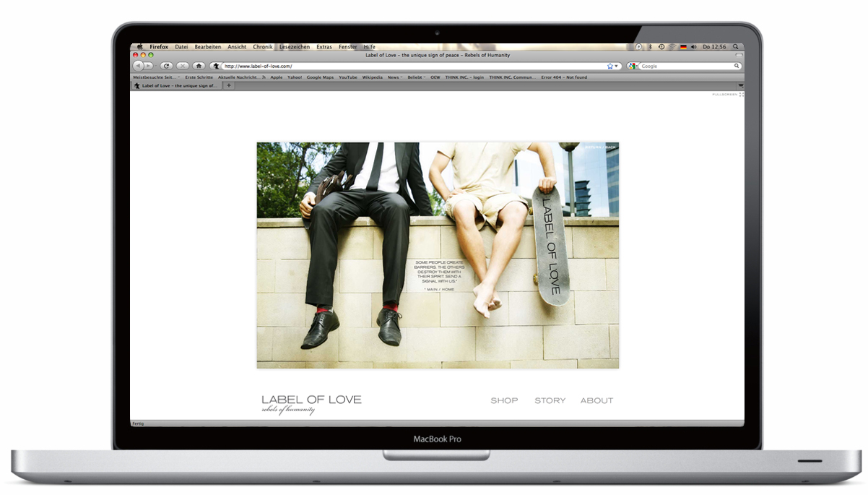Open the Wikipedia bookmark
The height and width of the screenshot is (495, 868).
point(373,77)
